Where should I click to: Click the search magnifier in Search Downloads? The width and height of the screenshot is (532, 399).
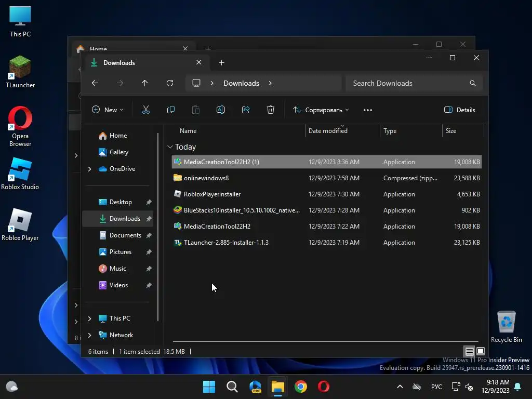coord(473,83)
